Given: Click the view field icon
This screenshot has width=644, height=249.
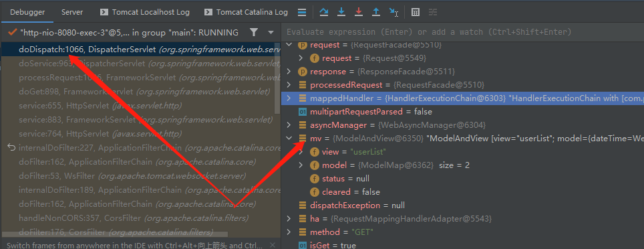Looking at the screenshot, I should [315, 152].
